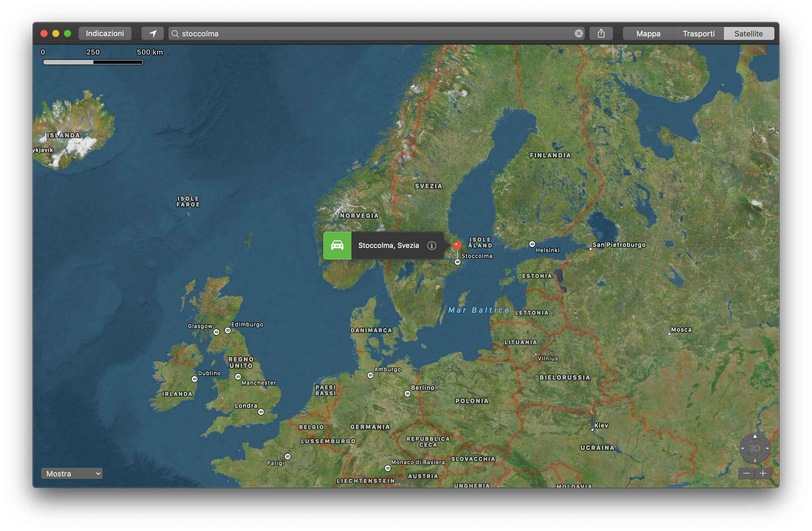Select the Satellite view tab

pos(748,33)
